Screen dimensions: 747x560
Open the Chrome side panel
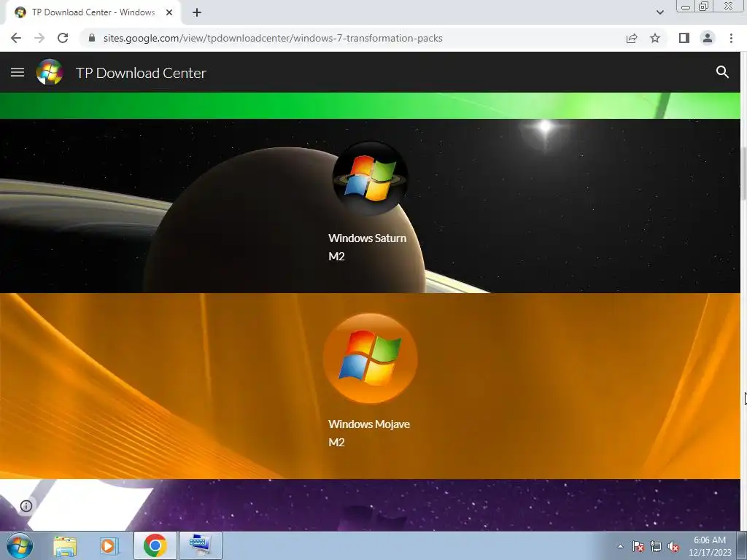pos(684,38)
